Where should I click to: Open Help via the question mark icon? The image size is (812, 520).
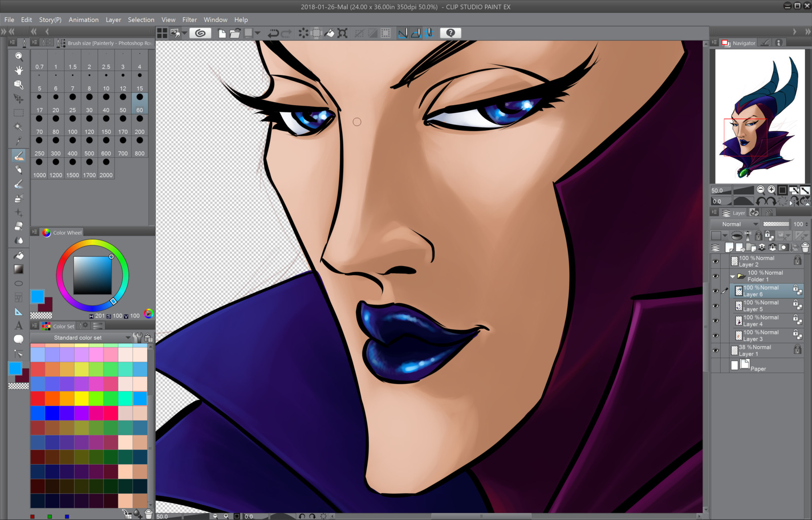click(x=450, y=33)
